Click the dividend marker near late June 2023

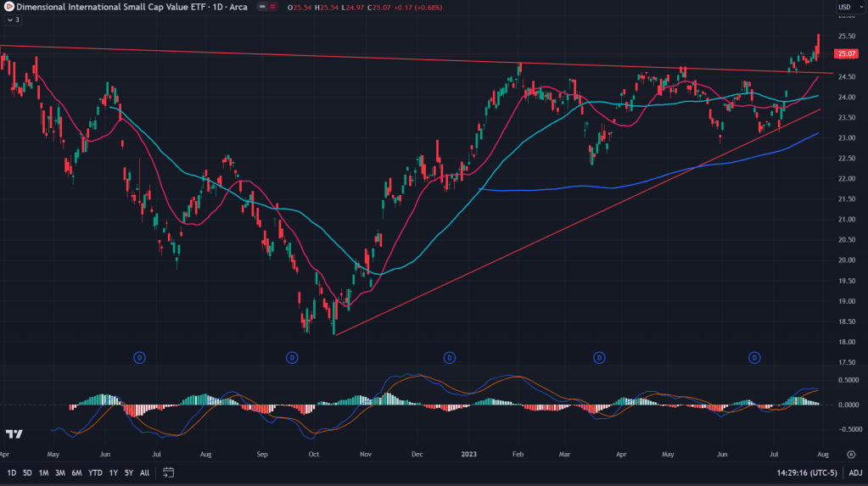[754, 358]
